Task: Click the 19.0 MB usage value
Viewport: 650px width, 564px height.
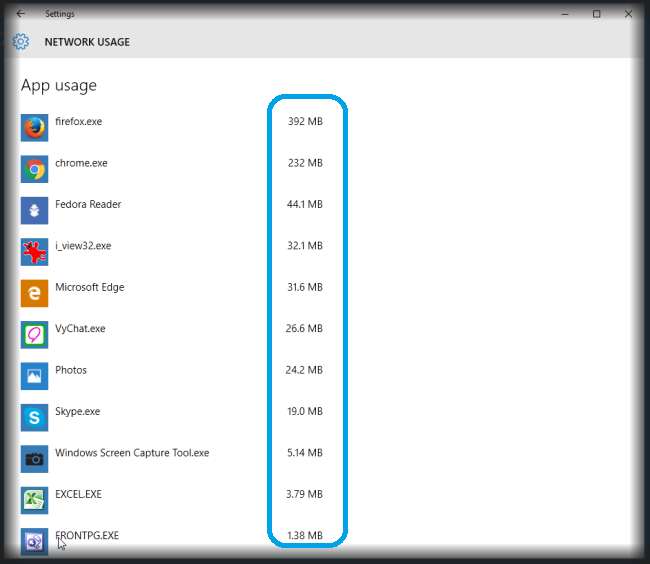Action: (305, 412)
